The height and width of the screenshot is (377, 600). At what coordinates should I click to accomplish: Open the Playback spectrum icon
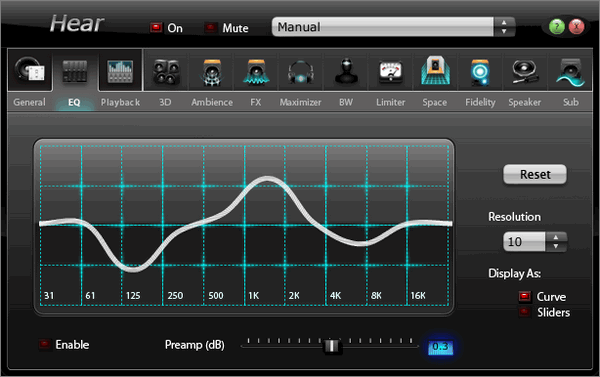pos(120,71)
